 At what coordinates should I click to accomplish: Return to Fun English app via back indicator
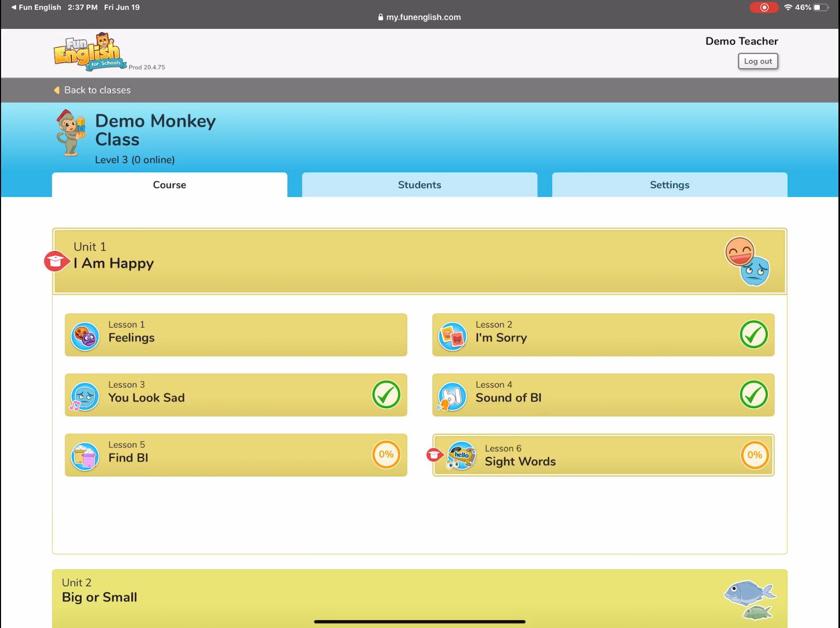[36, 7]
